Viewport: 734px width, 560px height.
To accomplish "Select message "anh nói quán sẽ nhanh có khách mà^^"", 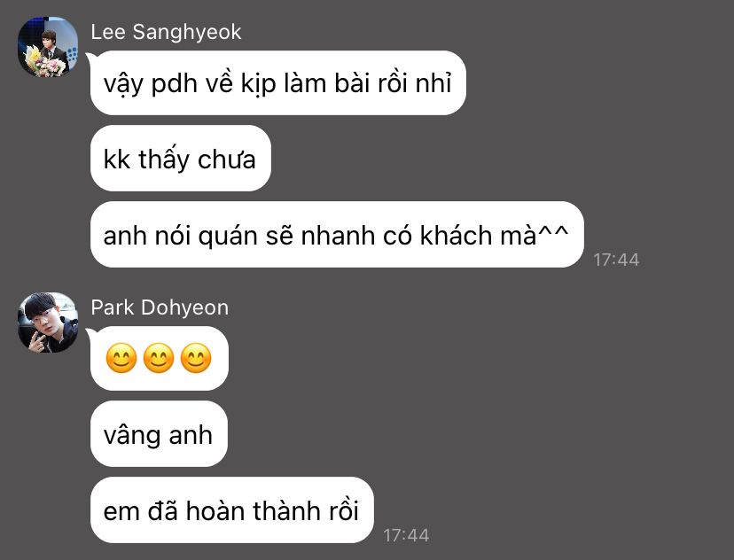I will click(337, 235).
